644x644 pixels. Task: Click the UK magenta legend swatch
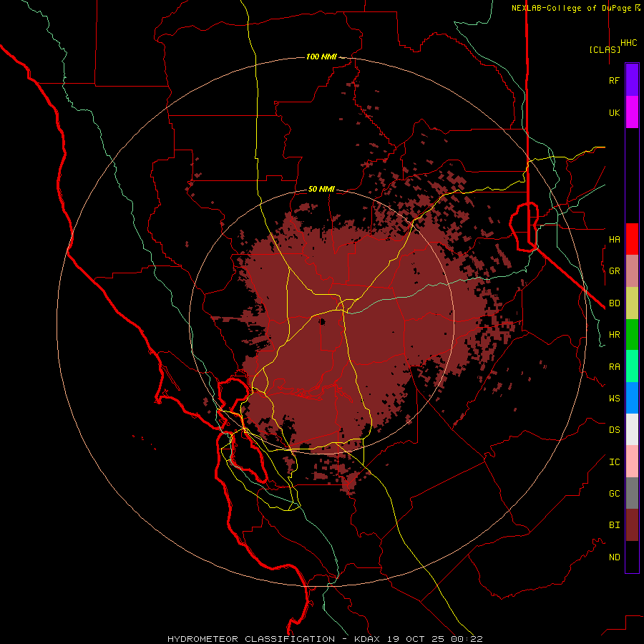click(632, 112)
